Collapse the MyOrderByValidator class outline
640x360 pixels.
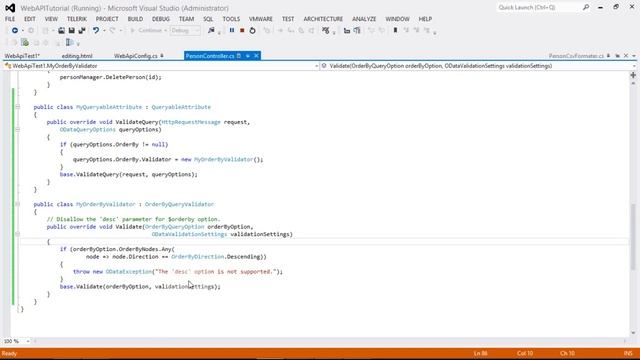click(x=18, y=204)
